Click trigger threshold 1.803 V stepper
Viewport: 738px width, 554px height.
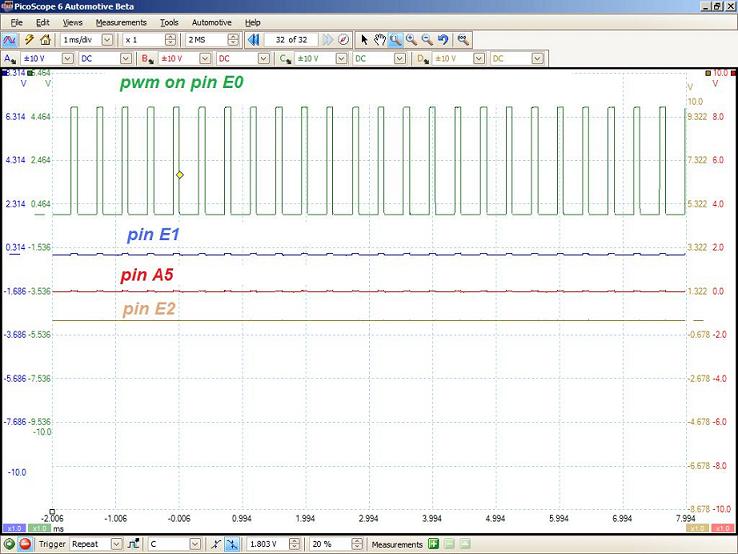295,544
